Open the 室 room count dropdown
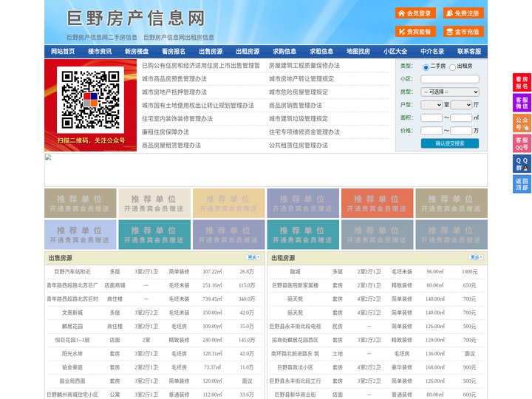The height and width of the screenshot is (399, 532). click(x=432, y=105)
